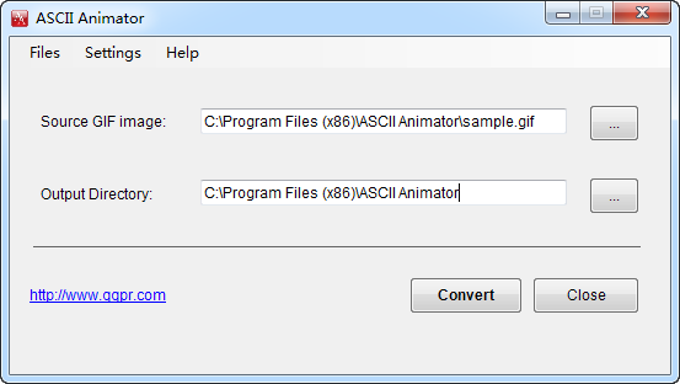
Task: Focus the Output Directory path field
Action: (383, 193)
